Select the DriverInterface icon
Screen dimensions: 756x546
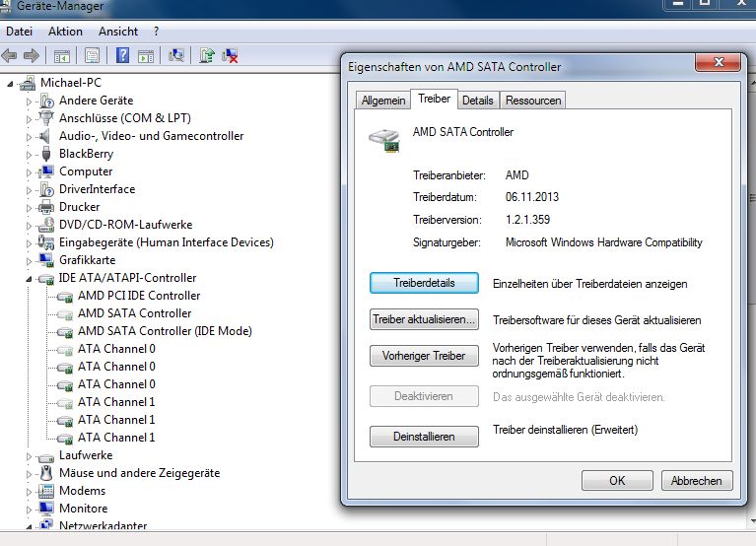click(x=47, y=189)
